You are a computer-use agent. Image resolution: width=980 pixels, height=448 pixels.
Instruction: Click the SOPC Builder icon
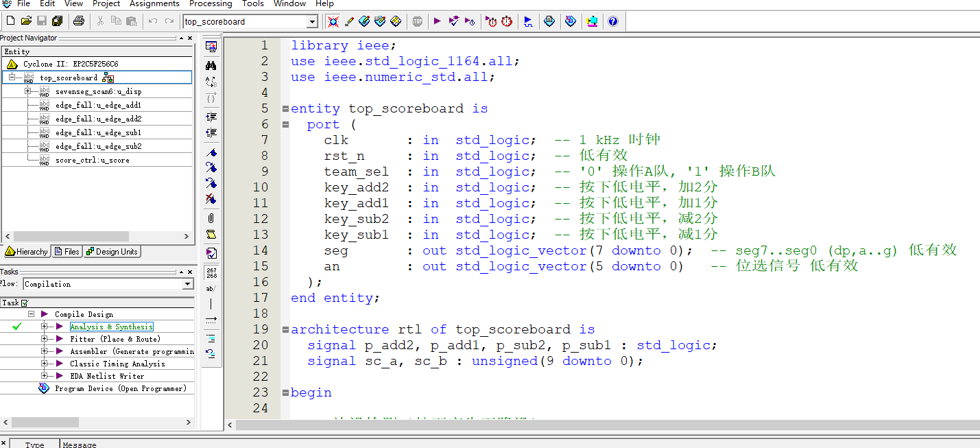tap(593, 21)
